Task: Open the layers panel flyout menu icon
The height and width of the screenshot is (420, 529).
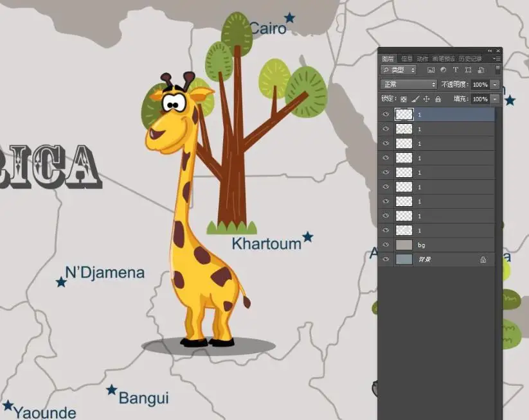Action: (x=497, y=58)
